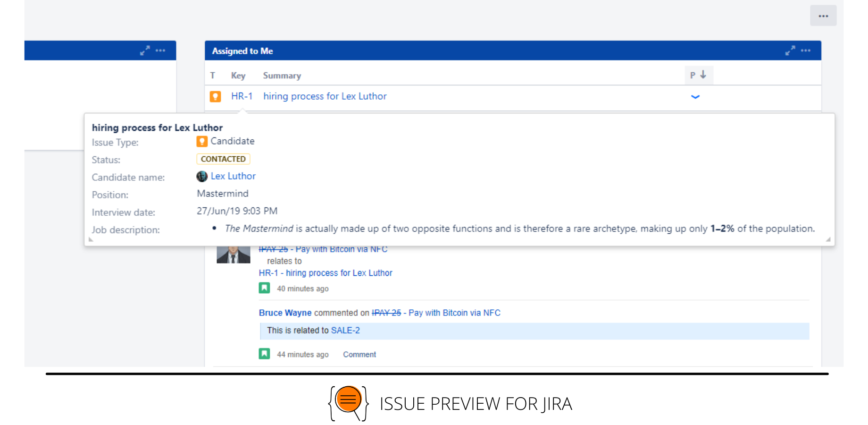Click the 'Job description:' field label

pyautogui.click(x=126, y=230)
